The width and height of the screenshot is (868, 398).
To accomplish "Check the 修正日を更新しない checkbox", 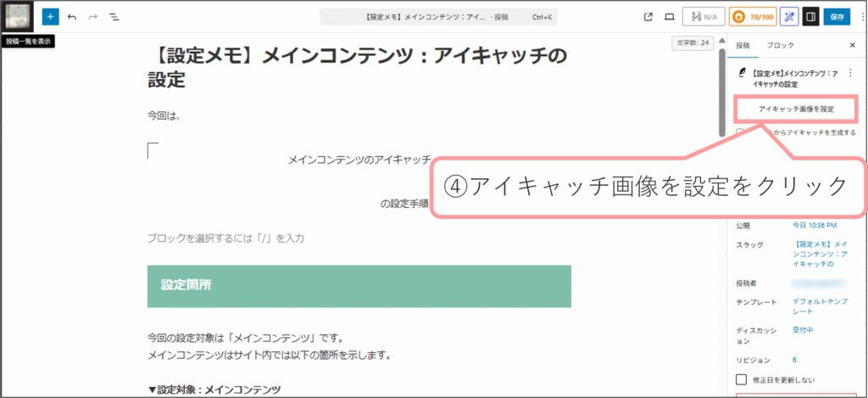I will (742, 378).
